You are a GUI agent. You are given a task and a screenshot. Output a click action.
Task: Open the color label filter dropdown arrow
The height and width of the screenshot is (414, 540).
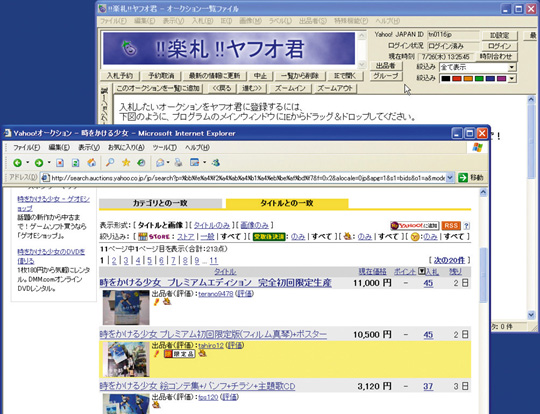[x=512, y=79]
